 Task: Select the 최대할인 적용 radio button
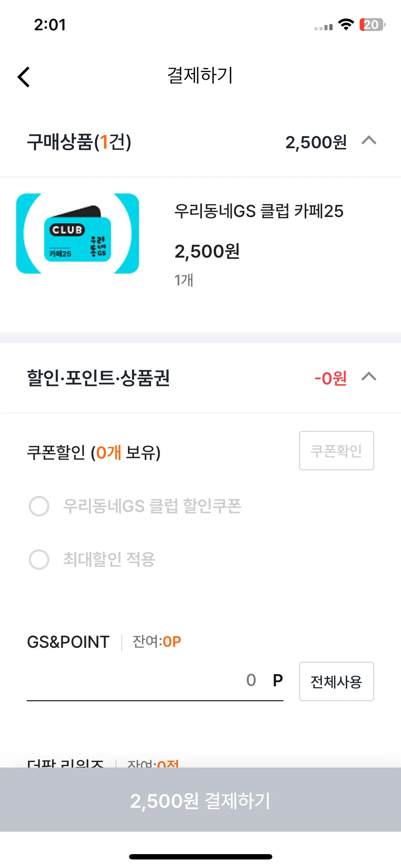(39, 559)
